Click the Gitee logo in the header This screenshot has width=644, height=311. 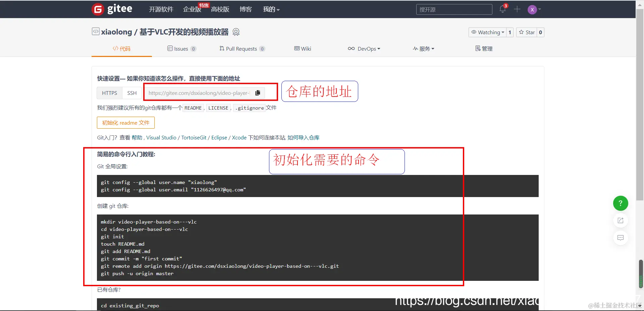[x=112, y=9]
